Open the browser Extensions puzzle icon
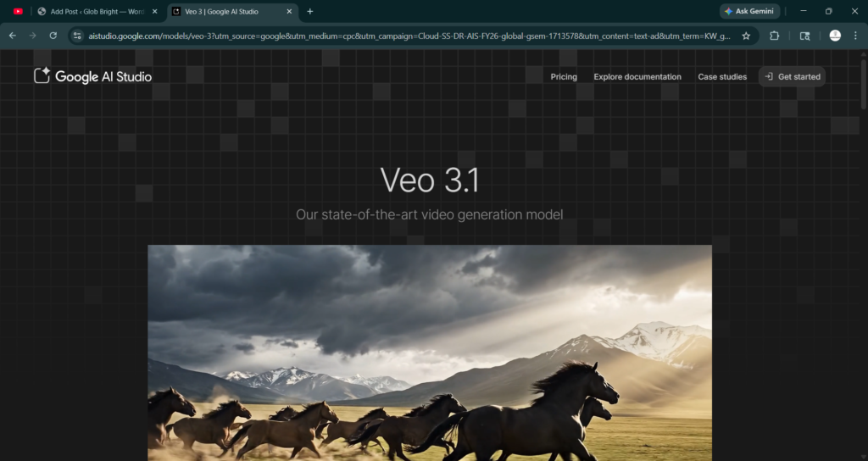Viewport: 868px width, 461px height. pyautogui.click(x=775, y=36)
